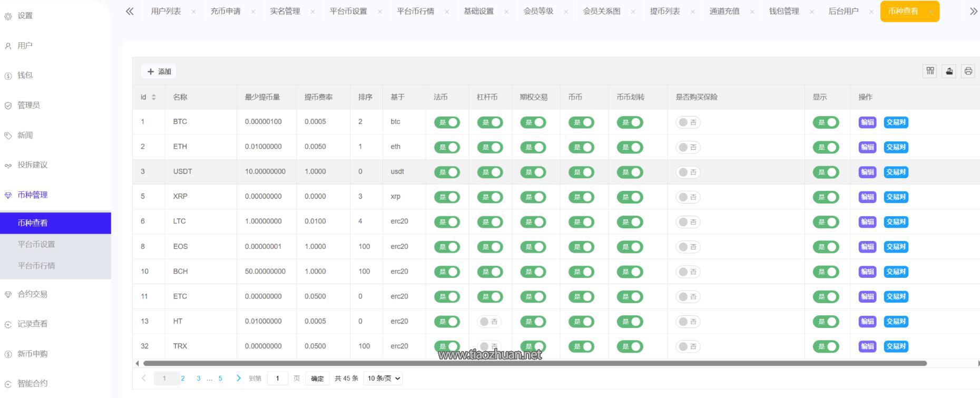
Task: Click 交易对 button for ETH row
Action: point(896,147)
